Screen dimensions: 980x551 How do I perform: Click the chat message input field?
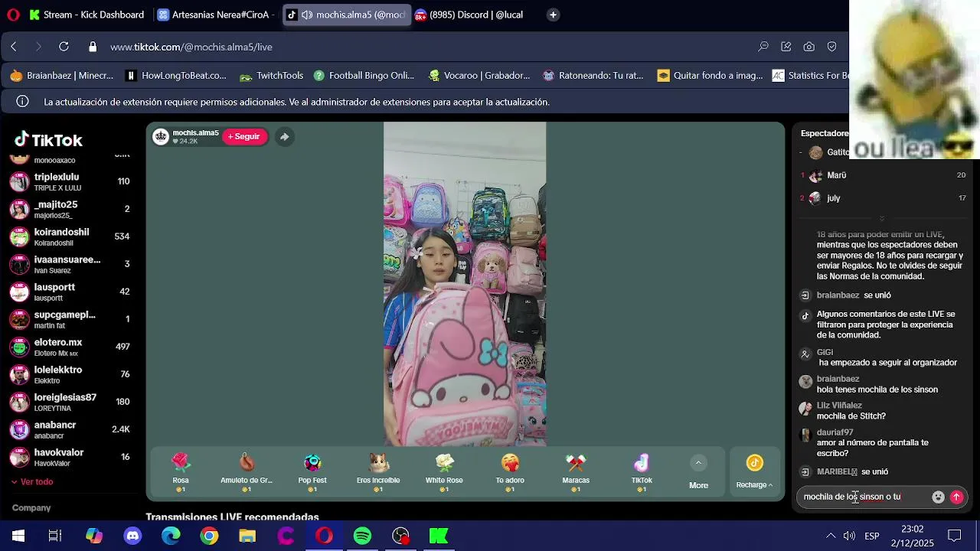click(x=864, y=497)
